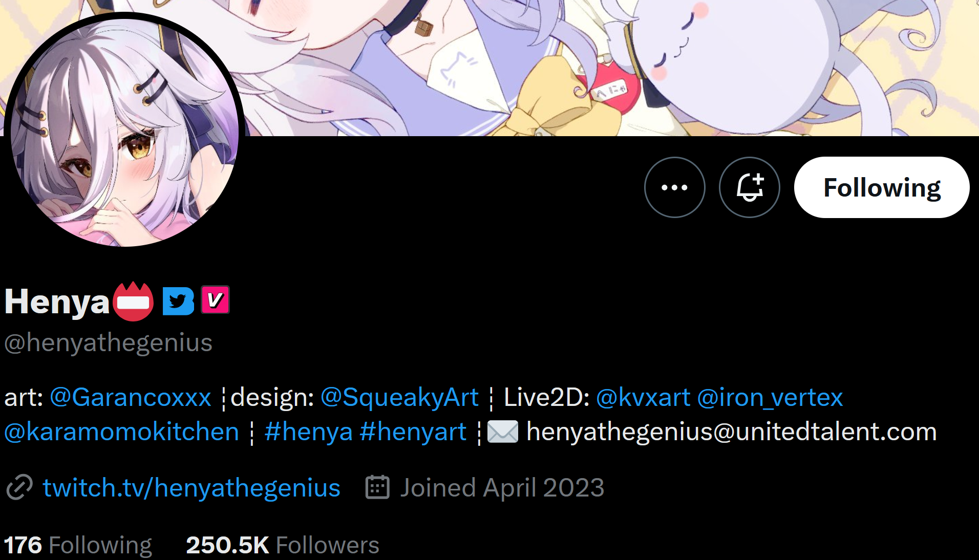Click the pink V affiliation badge
The width and height of the screenshot is (979, 560).
click(215, 299)
